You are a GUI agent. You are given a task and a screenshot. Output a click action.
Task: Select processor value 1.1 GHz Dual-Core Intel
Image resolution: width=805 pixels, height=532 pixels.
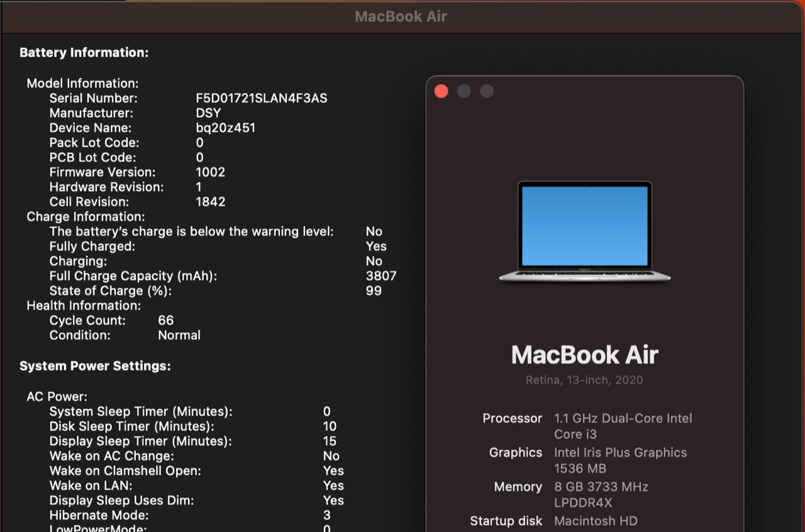(623, 418)
